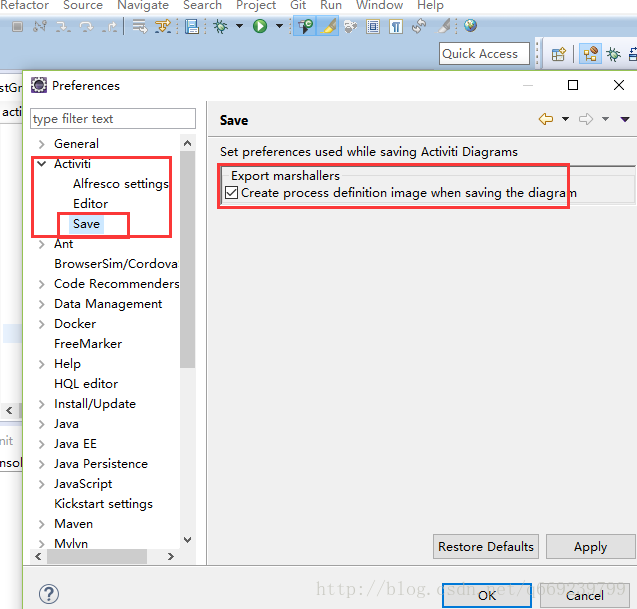Image resolution: width=637 pixels, height=609 pixels.
Task: Click the OK button
Action: (487, 596)
